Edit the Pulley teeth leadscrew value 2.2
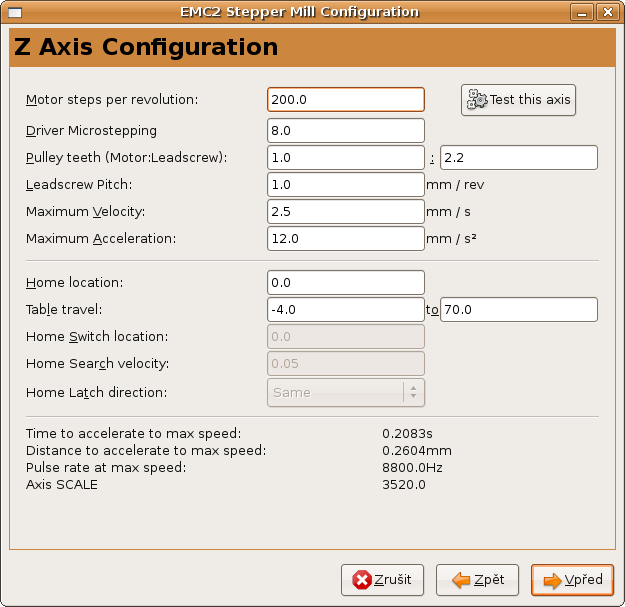The width and height of the screenshot is (625, 607). click(518, 158)
